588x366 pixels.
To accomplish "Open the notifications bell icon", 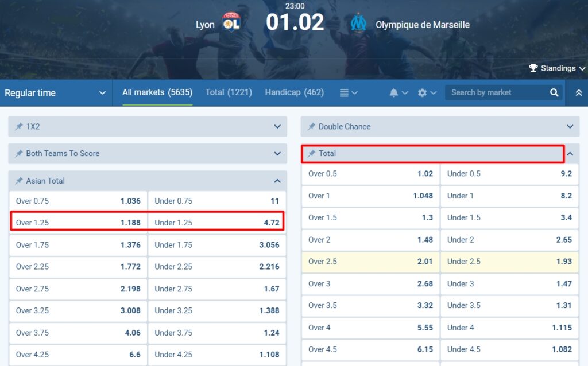I will click(395, 92).
